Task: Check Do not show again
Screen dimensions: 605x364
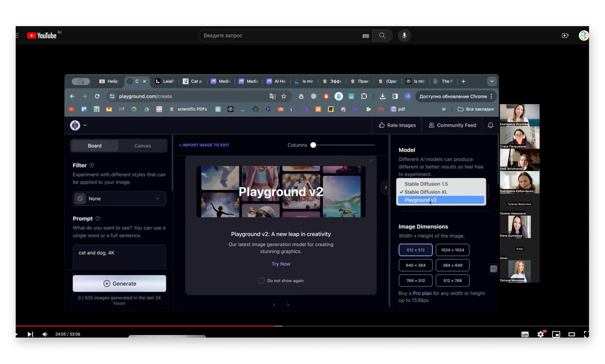Action: (x=261, y=280)
